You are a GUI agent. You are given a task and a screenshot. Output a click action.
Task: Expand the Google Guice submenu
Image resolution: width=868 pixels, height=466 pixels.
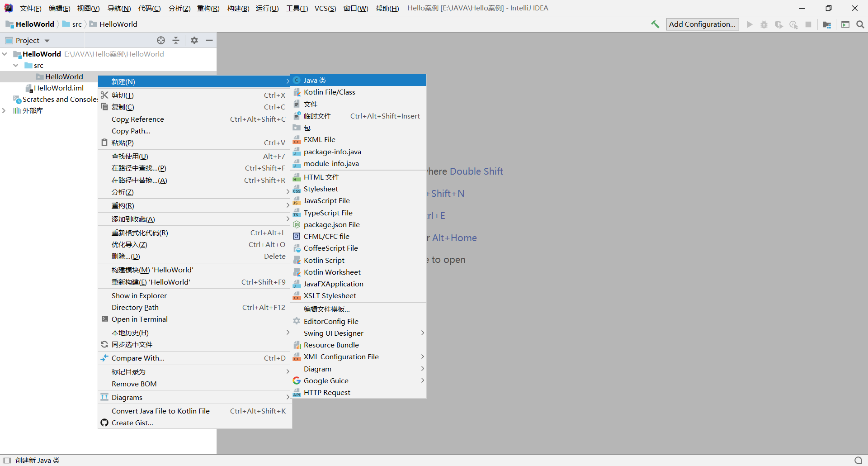[358, 380]
